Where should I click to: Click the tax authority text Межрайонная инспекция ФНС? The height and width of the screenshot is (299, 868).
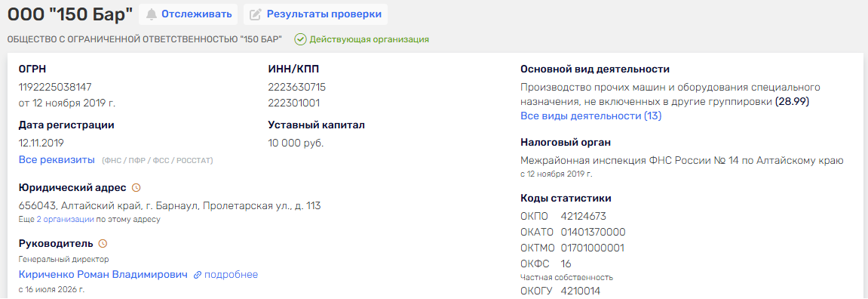tap(682, 160)
